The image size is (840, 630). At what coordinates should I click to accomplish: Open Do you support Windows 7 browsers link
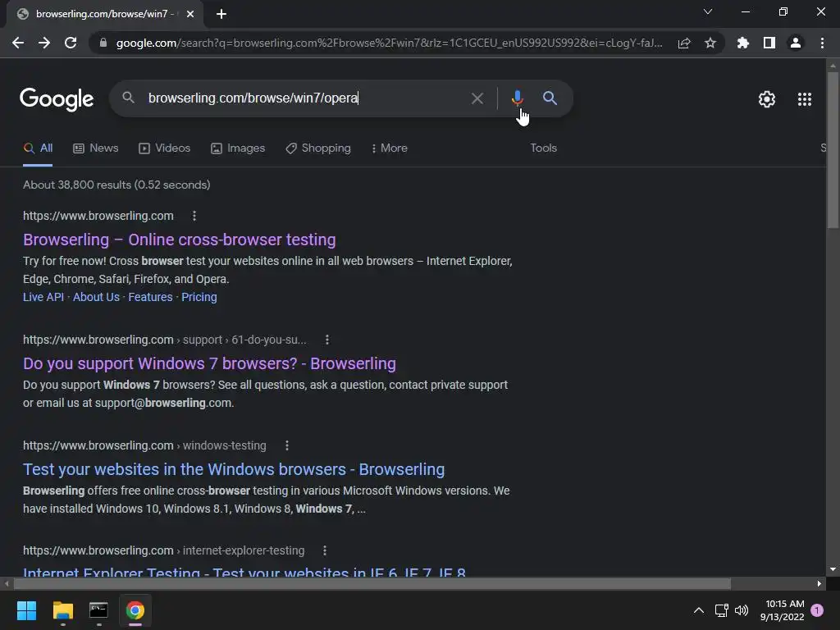tap(209, 363)
